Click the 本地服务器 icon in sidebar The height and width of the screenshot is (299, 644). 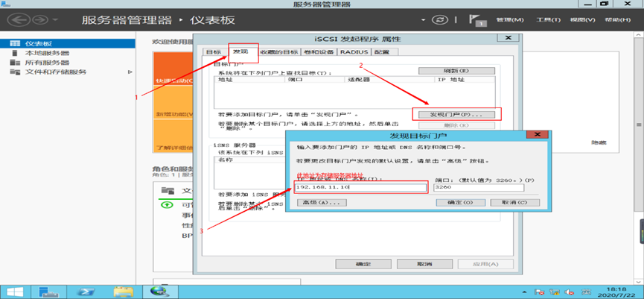(15, 53)
